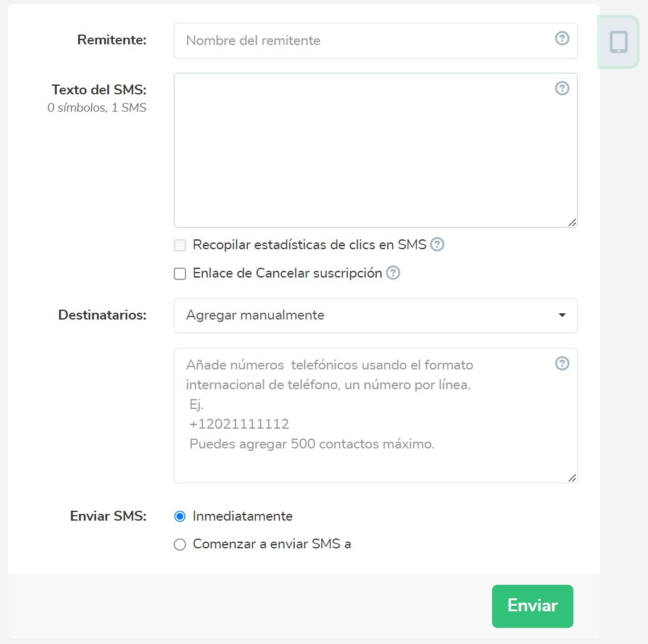The height and width of the screenshot is (644, 648).
Task: Enable Recopilar estadísticas de clics checkbox
Action: [x=180, y=246]
